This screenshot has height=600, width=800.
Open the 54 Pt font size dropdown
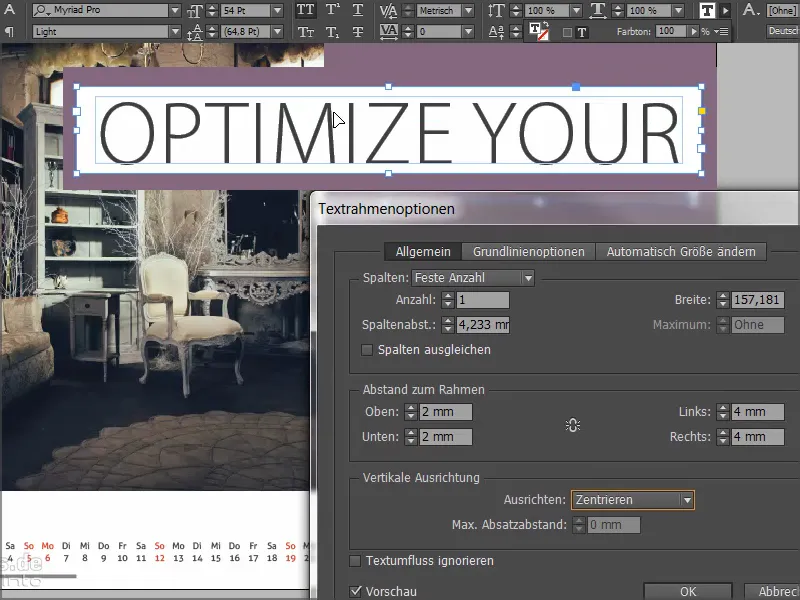(x=277, y=10)
